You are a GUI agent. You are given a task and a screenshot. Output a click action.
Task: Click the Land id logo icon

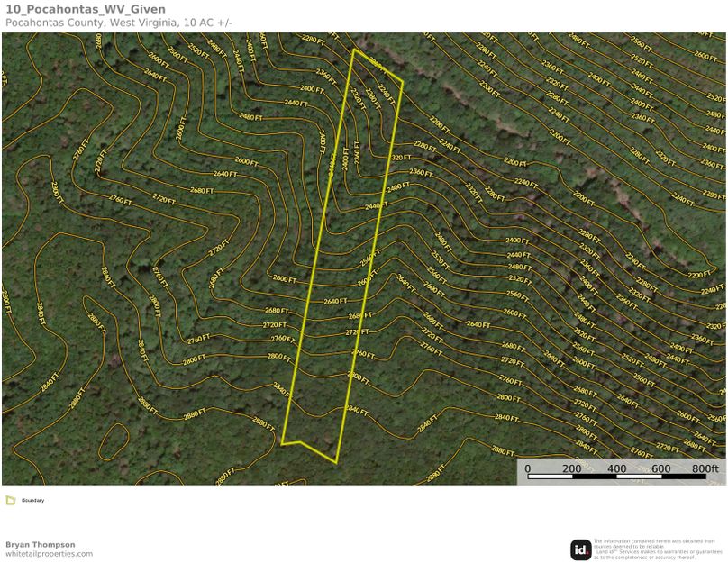580,549
